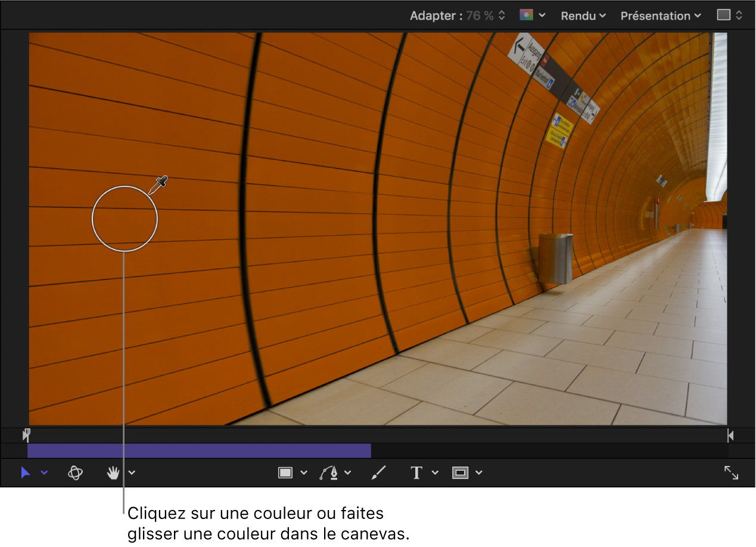Click the project end marker on the ruler
This screenshot has height=547, width=756.
[x=730, y=436]
